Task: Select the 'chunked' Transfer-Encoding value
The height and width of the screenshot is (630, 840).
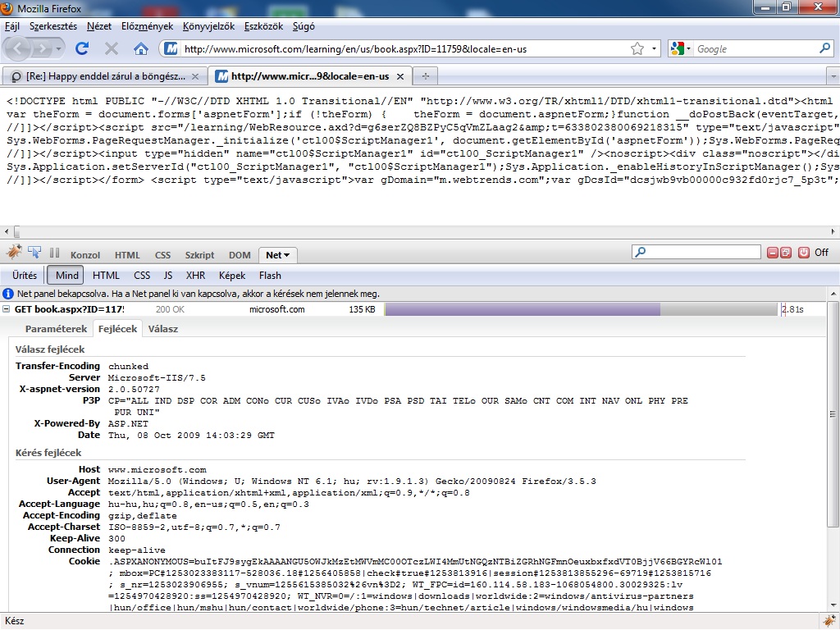Action: [128, 367]
